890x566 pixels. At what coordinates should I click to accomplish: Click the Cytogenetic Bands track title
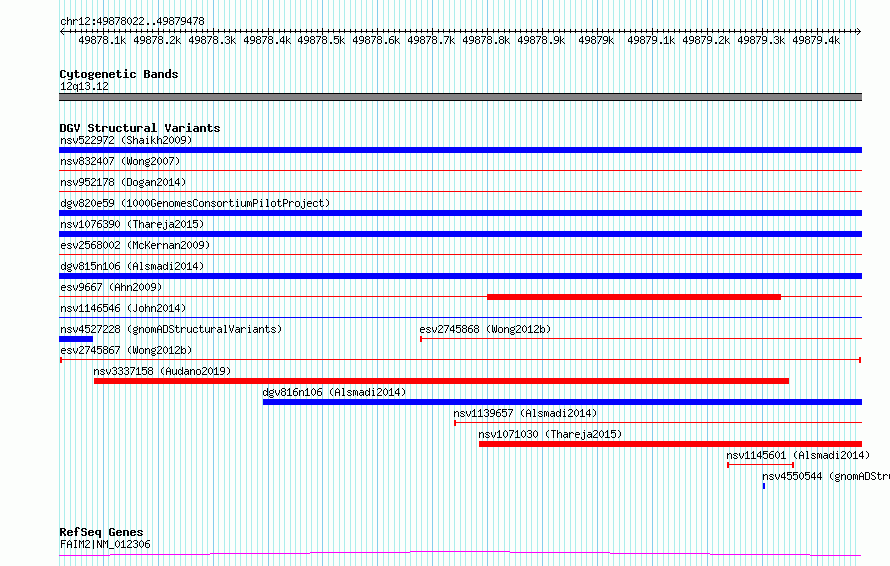119,74
